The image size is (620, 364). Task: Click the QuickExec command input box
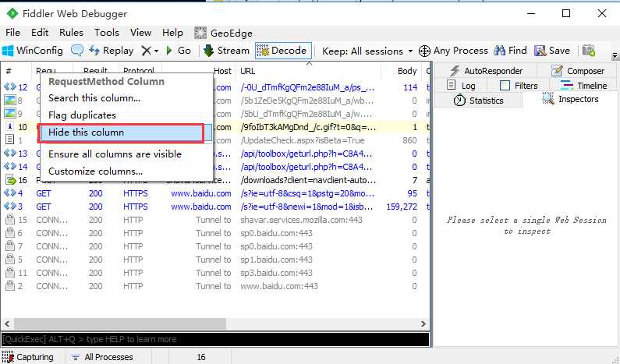coord(215,339)
